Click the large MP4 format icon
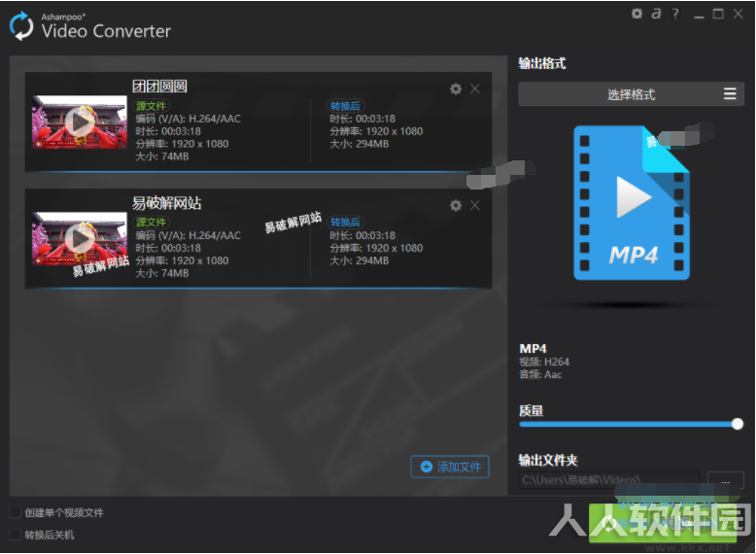Image resolution: width=756 pixels, height=554 pixels. coord(631,203)
